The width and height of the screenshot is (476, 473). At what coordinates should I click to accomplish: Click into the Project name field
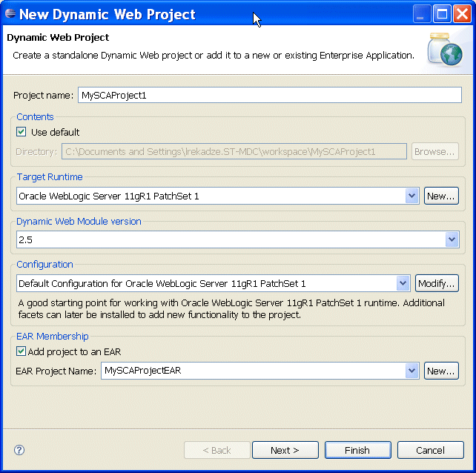pyautogui.click(x=270, y=95)
